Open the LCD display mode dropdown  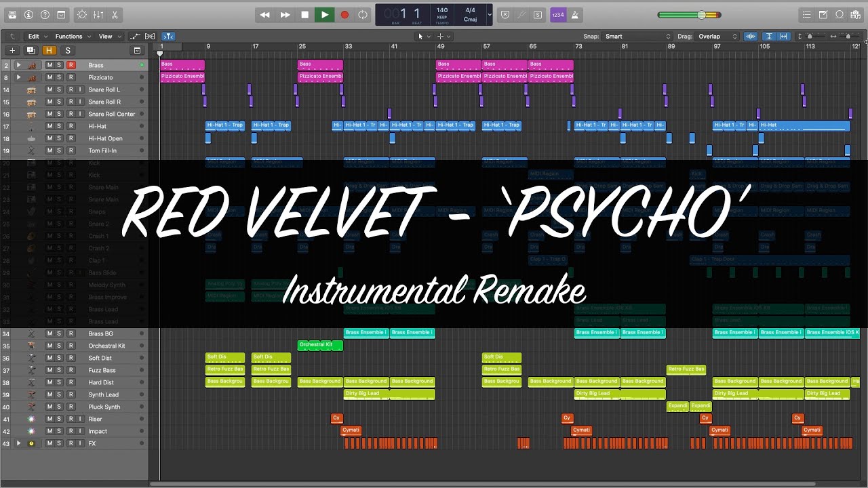point(490,14)
